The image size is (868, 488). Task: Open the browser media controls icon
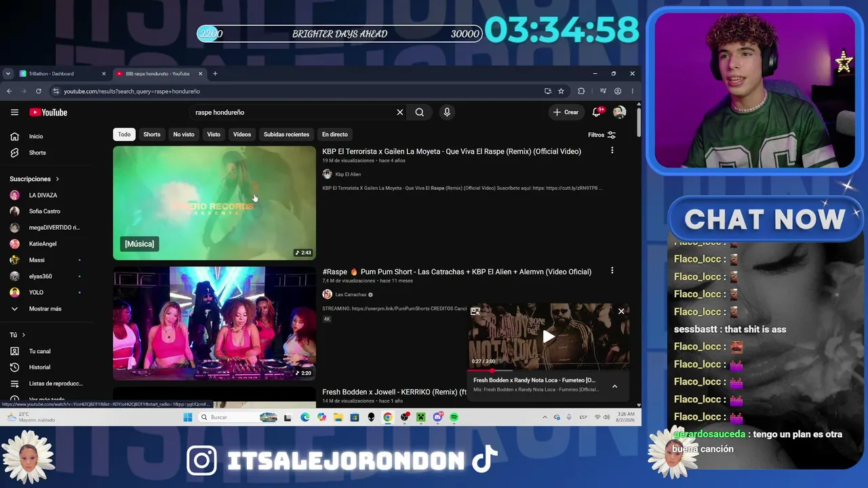(x=603, y=91)
